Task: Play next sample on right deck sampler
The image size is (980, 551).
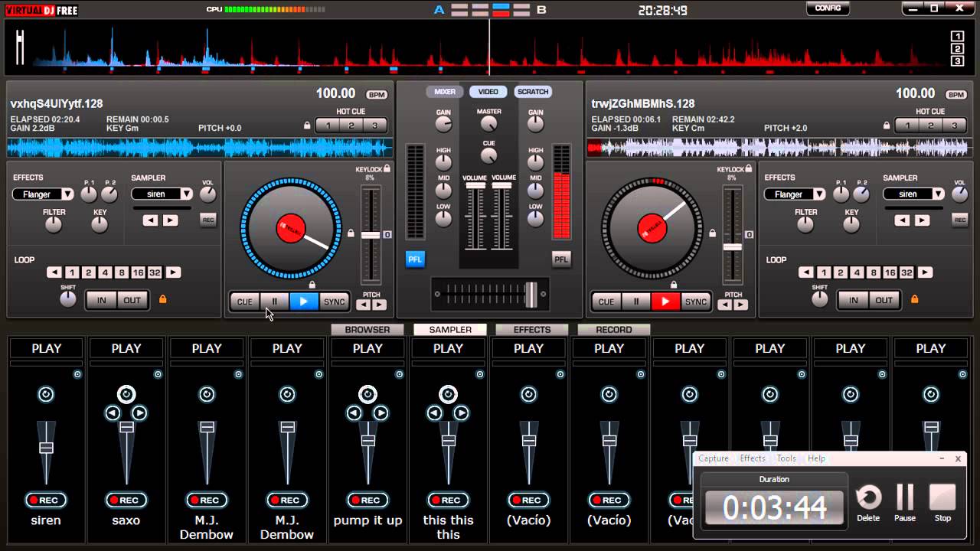Action: tap(923, 220)
